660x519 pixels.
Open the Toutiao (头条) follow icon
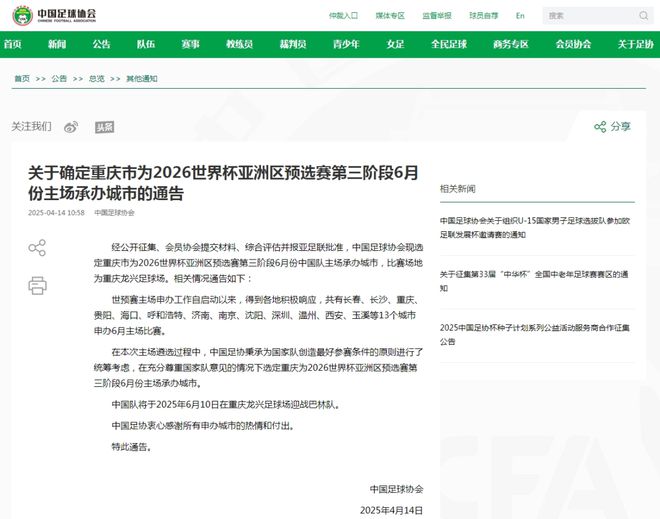[x=104, y=127]
